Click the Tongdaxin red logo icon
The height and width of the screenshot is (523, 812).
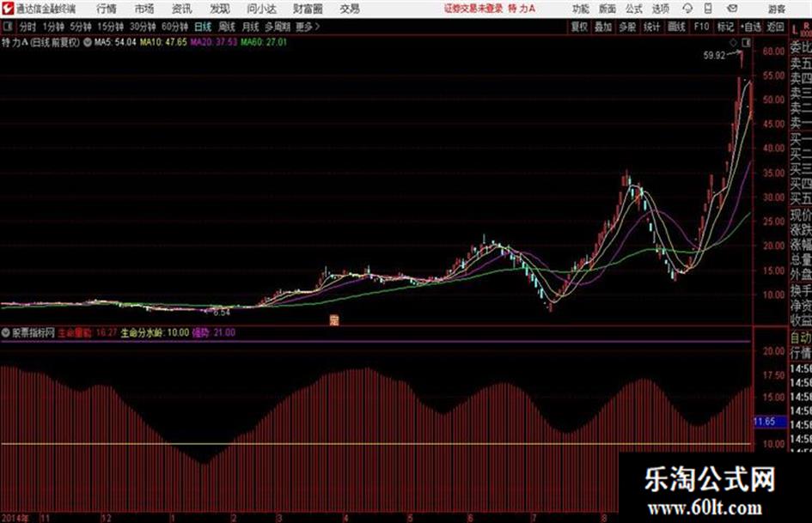(x=7, y=9)
